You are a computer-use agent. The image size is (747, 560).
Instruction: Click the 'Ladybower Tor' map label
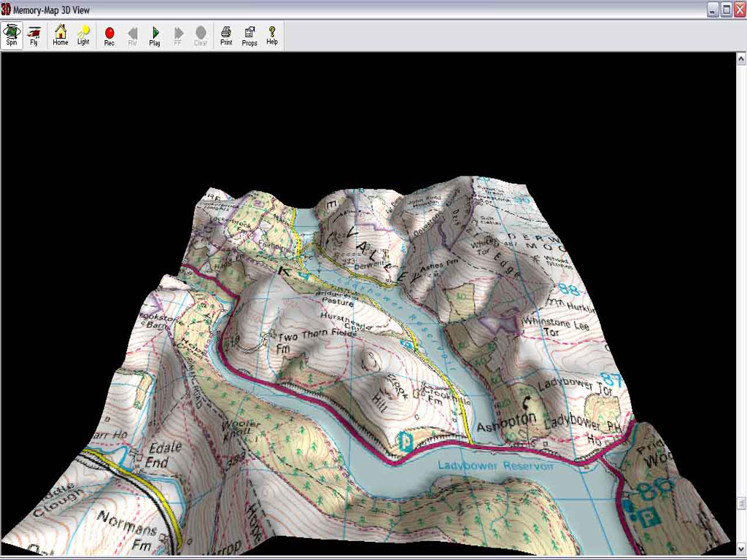pos(575,386)
